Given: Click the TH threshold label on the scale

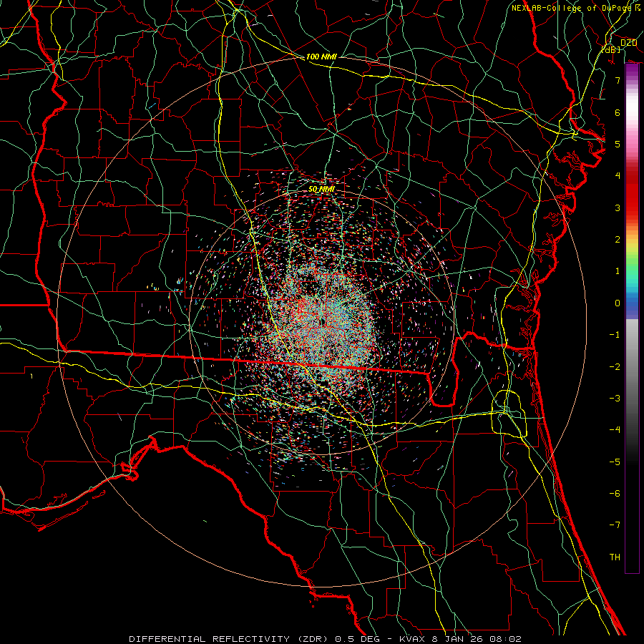Looking at the screenshot, I should (x=615, y=557).
